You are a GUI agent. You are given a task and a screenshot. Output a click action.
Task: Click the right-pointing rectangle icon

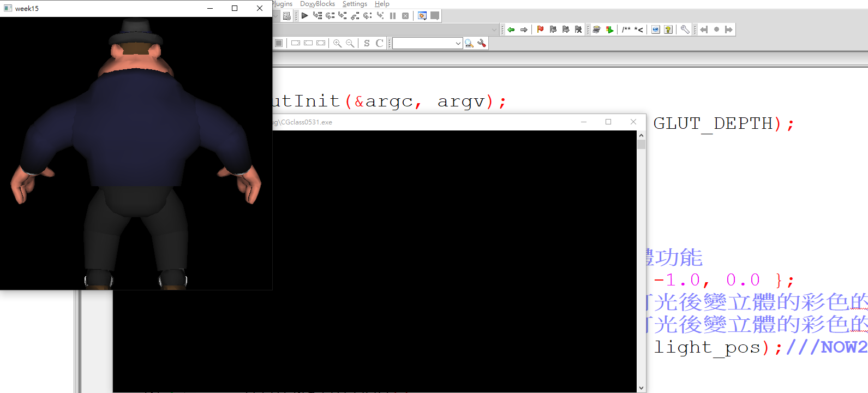[296, 43]
